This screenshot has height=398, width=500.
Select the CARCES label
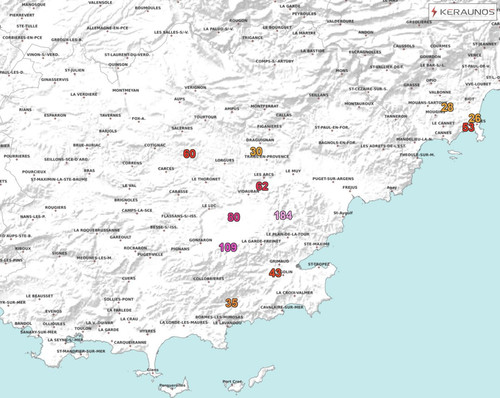click(x=166, y=169)
